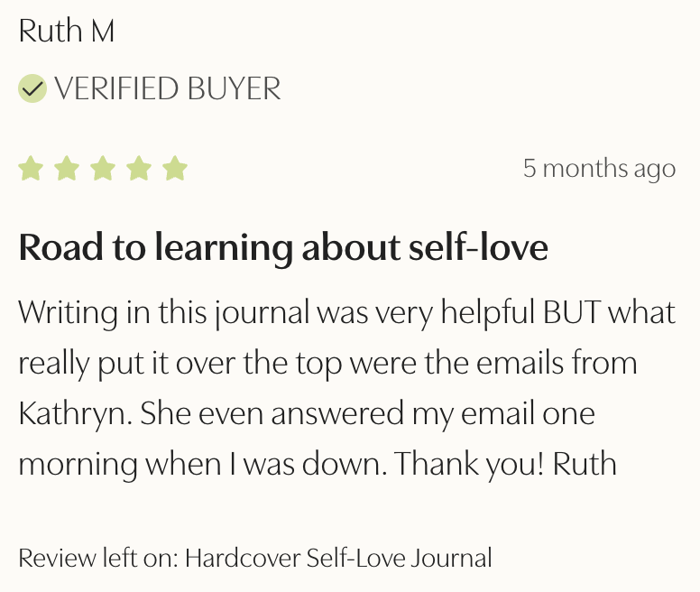700x592 pixels.
Task: Click the word 'Writing' starting the review
Action: [68, 313]
